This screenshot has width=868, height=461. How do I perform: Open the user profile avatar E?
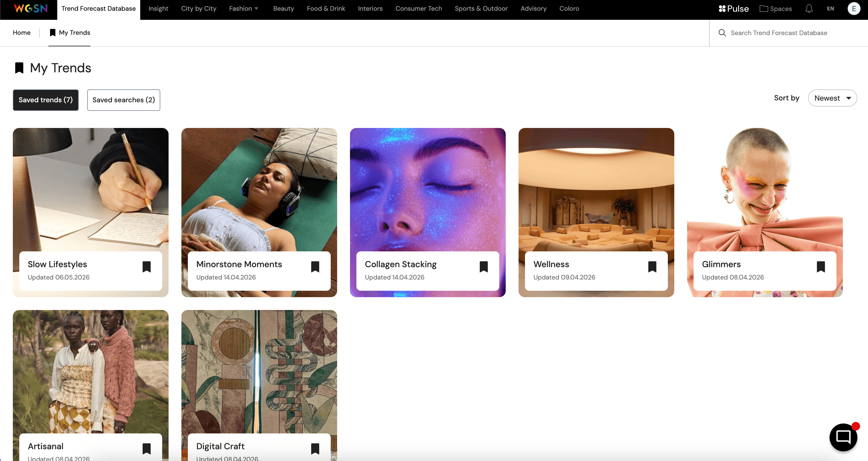click(854, 9)
